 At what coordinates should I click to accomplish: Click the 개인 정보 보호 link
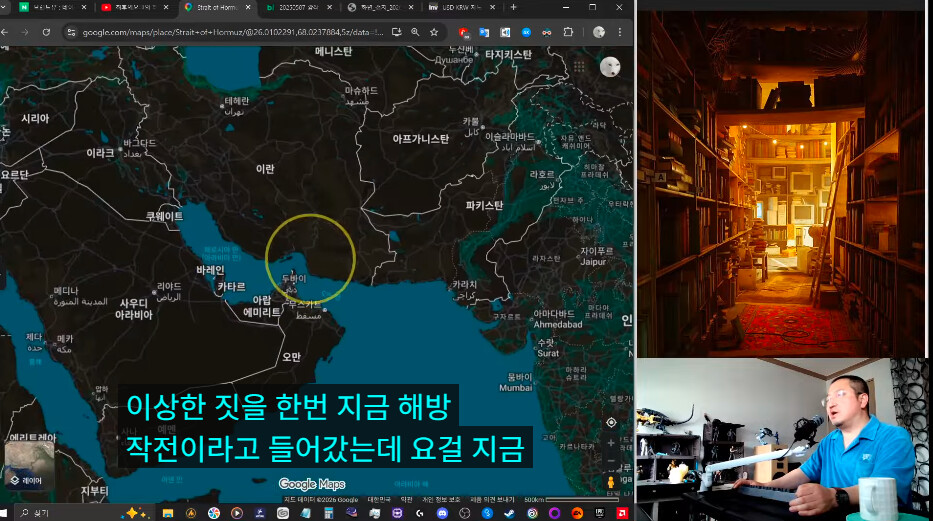point(441,500)
